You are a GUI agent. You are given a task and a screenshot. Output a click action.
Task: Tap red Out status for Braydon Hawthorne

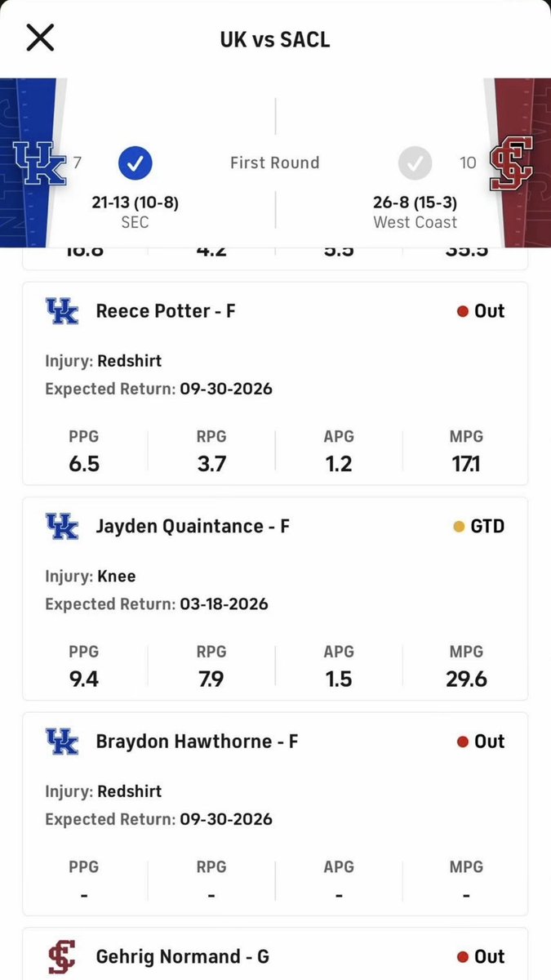[x=481, y=742]
